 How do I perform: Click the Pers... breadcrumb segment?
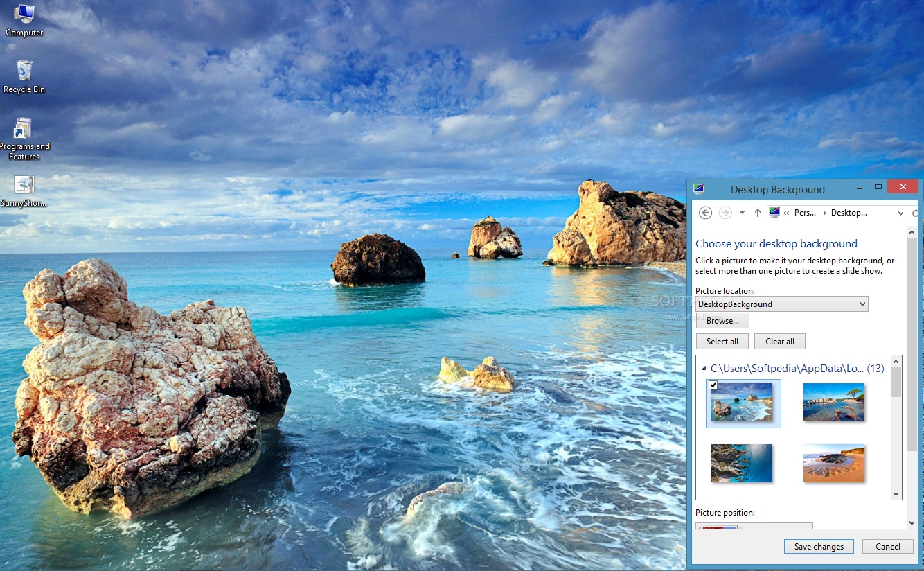(805, 213)
